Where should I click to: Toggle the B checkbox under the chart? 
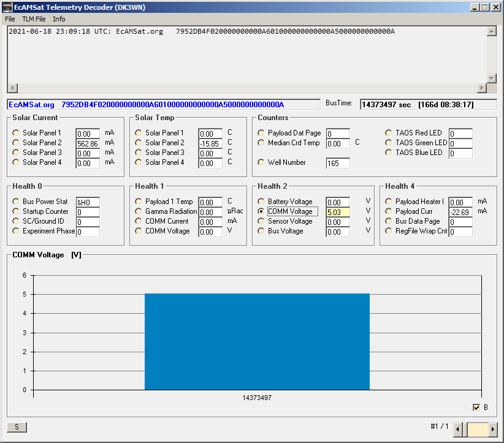pyautogui.click(x=476, y=407)
